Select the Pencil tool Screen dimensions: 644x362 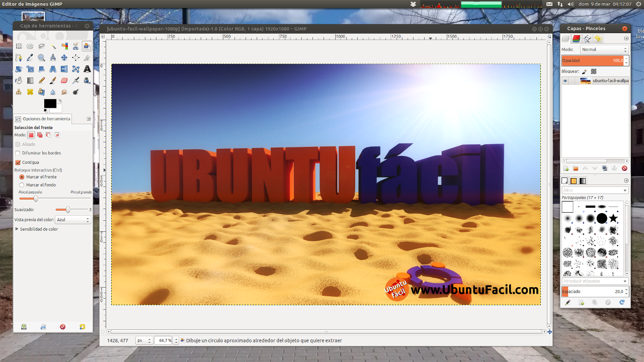41,80
